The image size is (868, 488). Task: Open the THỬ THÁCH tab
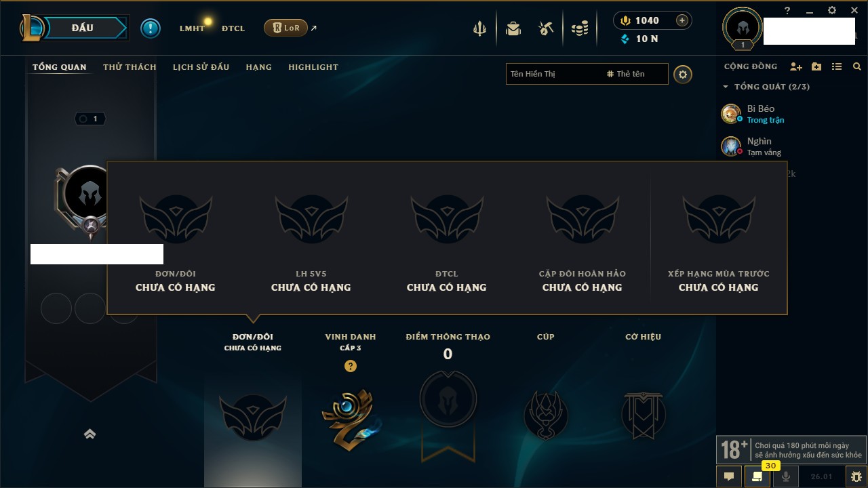130,67
